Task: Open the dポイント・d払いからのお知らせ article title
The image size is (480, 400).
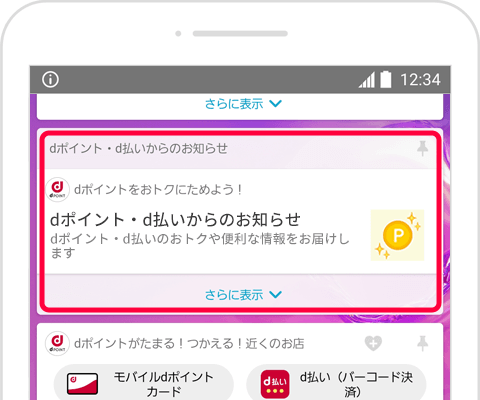Action: [175, 220]
